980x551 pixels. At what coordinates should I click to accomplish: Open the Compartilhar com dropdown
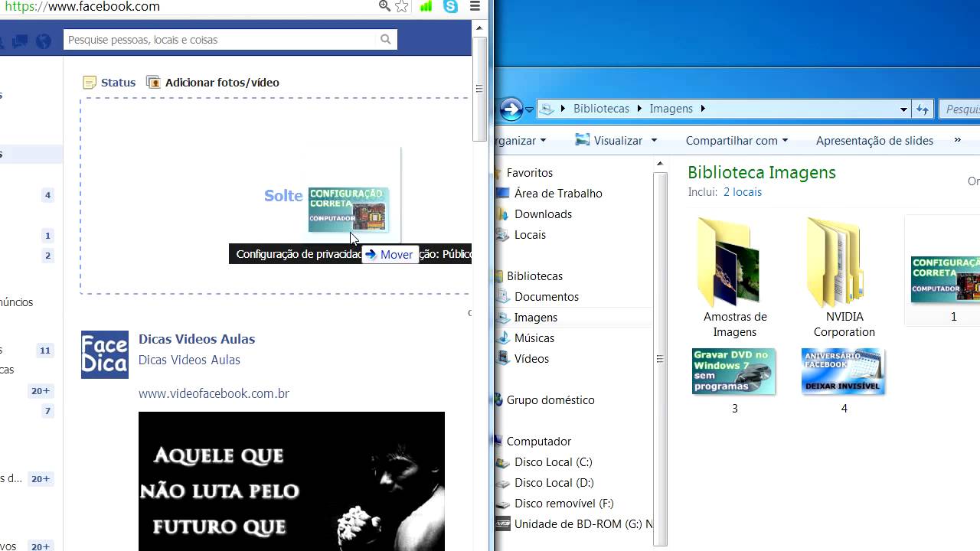point(737,140)
